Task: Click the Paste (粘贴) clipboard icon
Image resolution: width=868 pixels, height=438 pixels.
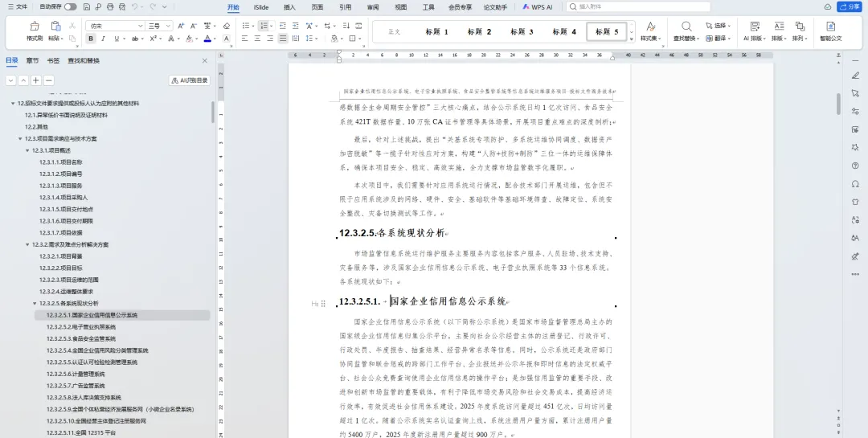Action: tap(55, 26)
